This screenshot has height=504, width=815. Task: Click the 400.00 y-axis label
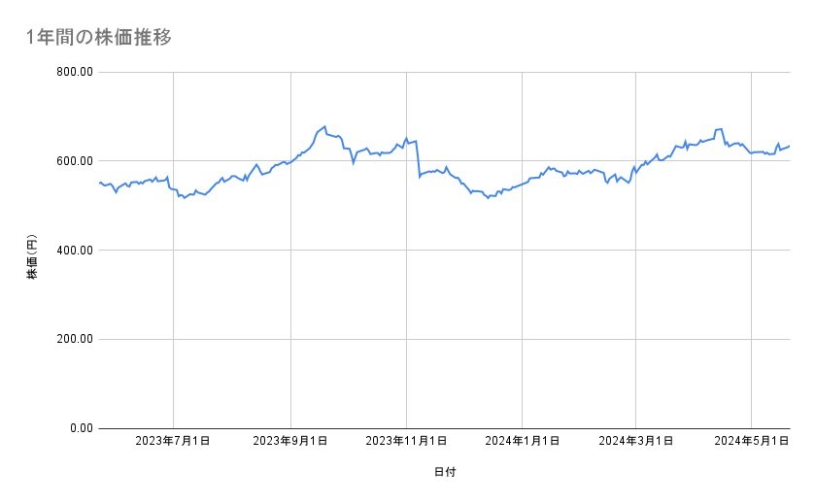tap(73, 251)
